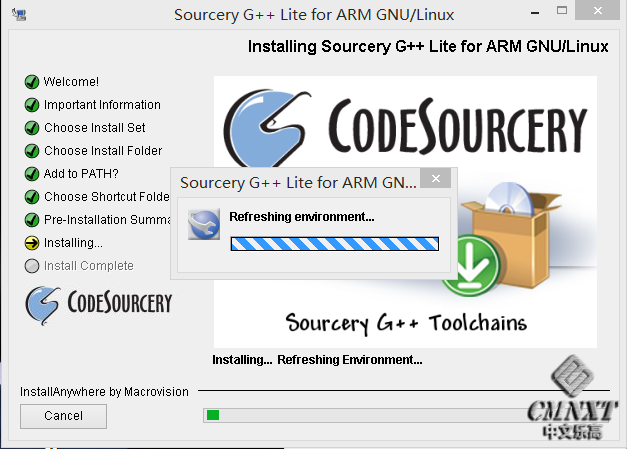Viewport: 627px width, 449px height.
Task: Click the green checkmark beside Welcome!
Action: tap(32, 82)
